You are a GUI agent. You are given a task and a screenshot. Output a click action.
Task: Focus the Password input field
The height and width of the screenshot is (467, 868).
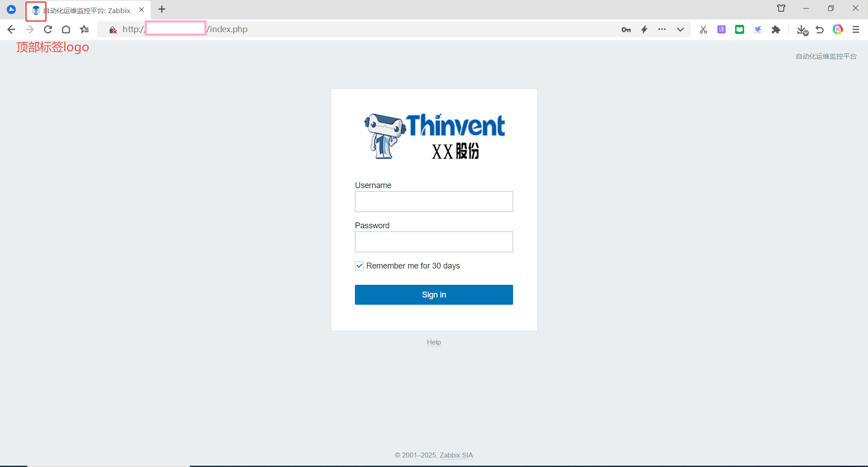(x=434, y=242)
